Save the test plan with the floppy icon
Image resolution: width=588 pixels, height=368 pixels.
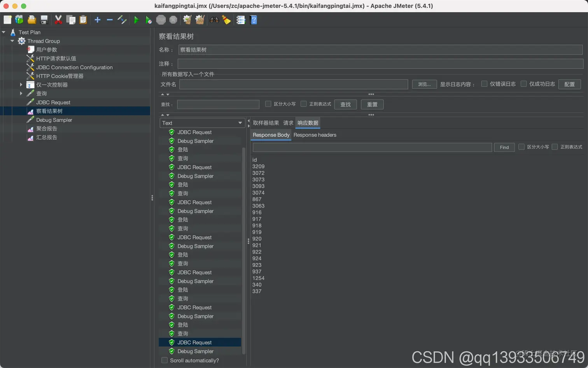pyautogui.click(x=44, y=20)
